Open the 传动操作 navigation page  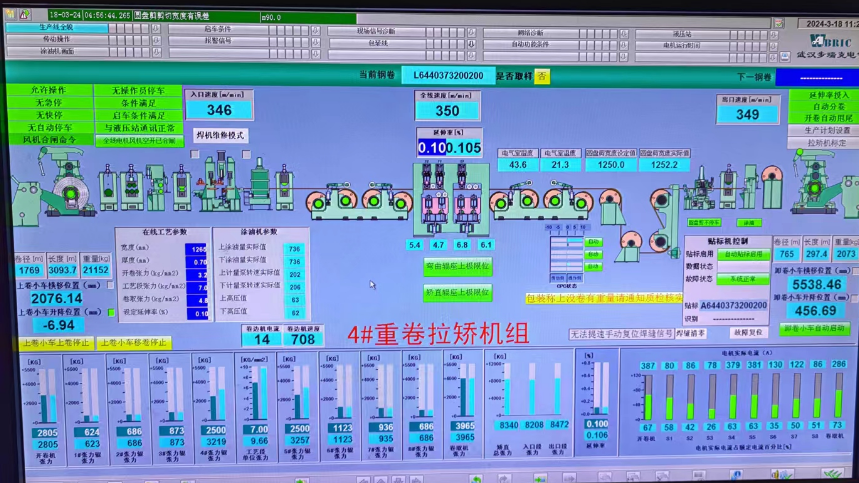click(x=56, y=39)
